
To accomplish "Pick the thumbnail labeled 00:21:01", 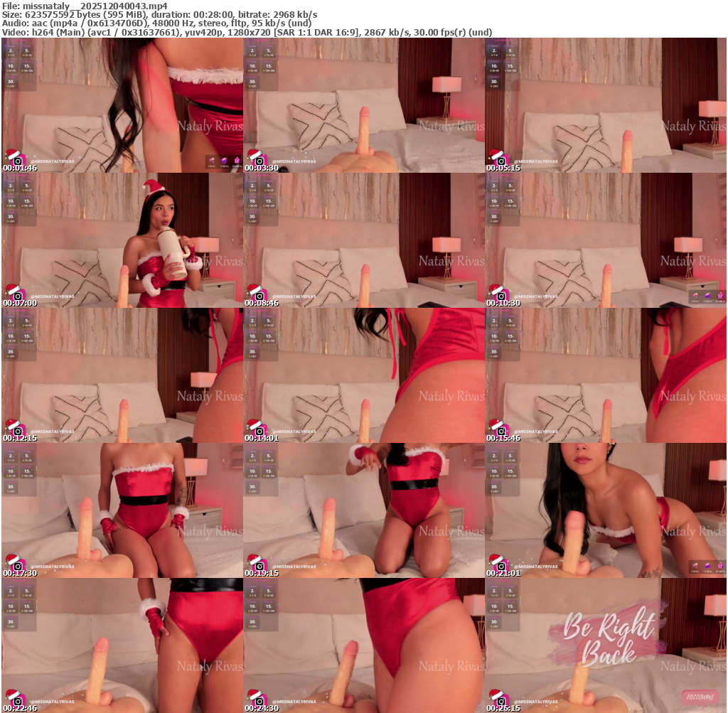I will (606, 510).
